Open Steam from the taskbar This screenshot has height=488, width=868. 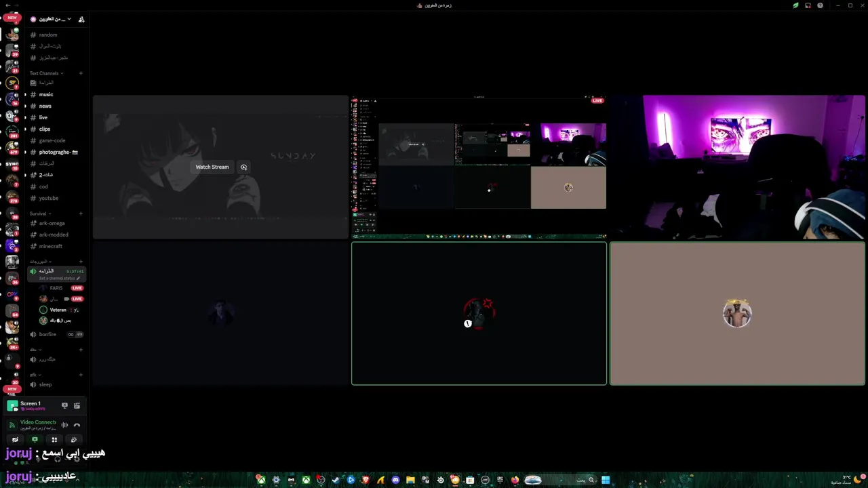pos(336,480)
